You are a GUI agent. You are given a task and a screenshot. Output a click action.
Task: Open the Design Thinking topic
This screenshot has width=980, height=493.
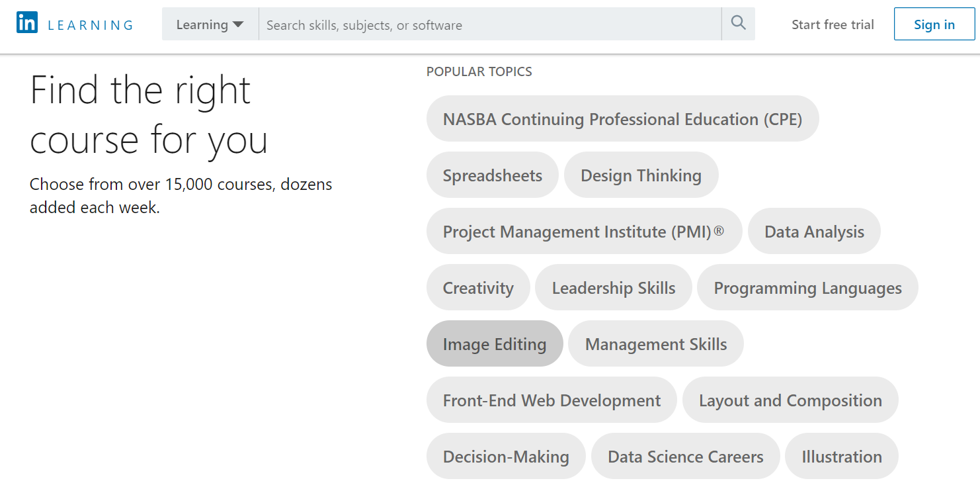tap(641, 175)
